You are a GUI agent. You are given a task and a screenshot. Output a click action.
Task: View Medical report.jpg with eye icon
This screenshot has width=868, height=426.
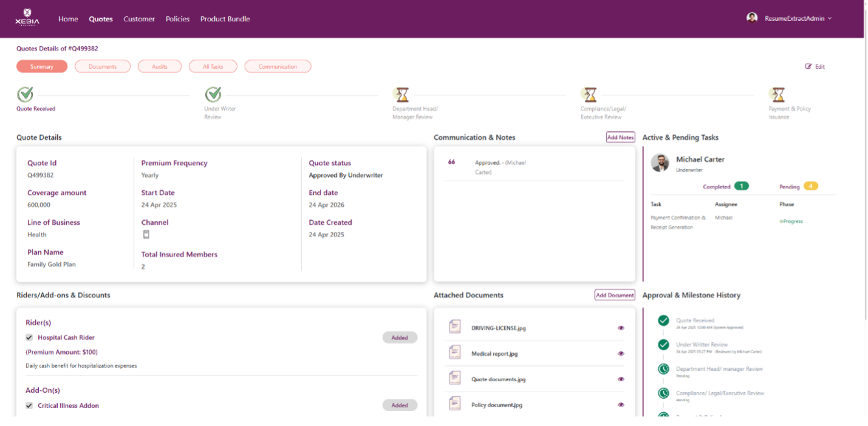[621, 354]
